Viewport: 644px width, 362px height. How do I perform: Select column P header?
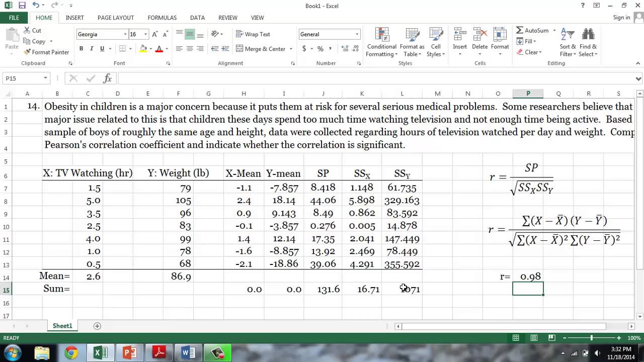tap(528, 94)
